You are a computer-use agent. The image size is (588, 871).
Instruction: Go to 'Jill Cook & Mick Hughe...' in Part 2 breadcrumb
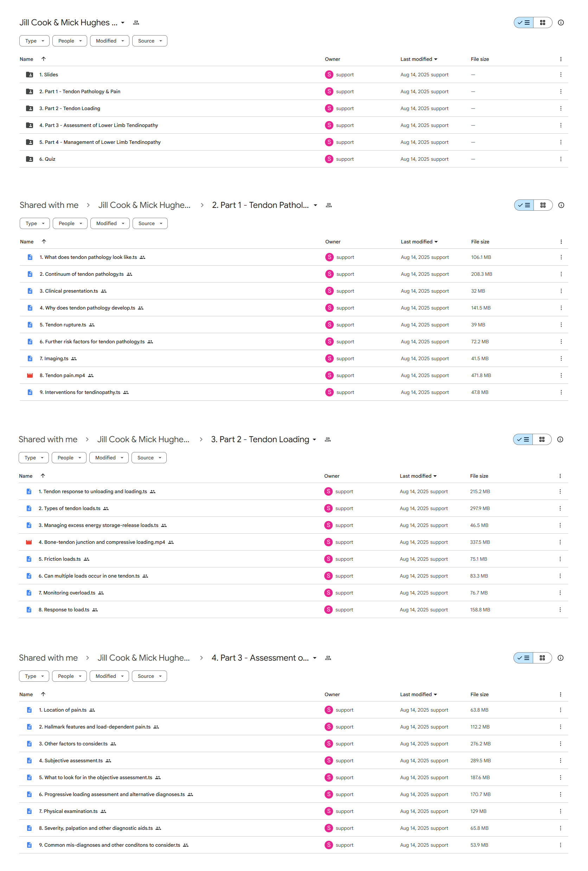pos(143,439)
